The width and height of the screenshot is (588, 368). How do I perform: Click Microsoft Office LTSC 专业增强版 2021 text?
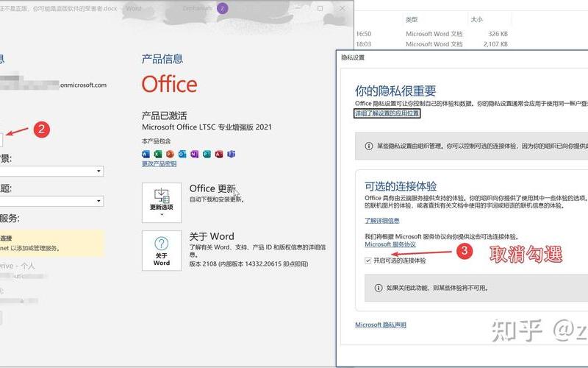(207, 127)
